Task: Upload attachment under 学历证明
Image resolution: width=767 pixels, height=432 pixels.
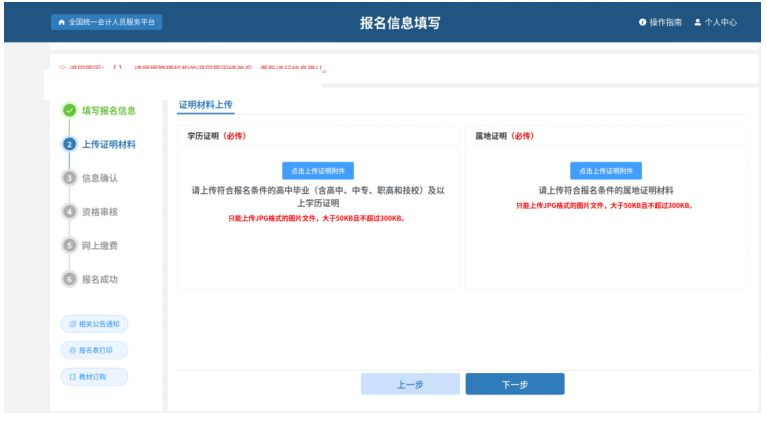Action: point(318,170)
